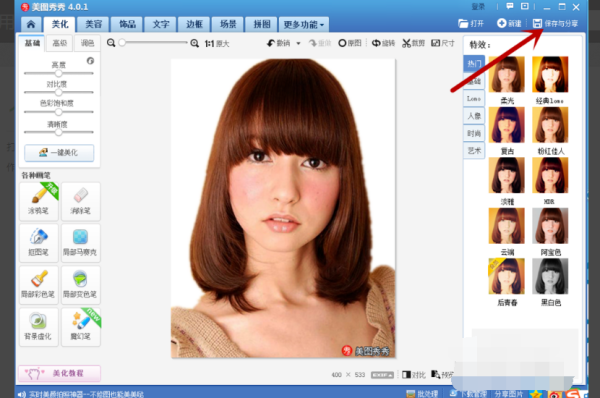Click the speaker icon in status bar

tap(21, 394)
